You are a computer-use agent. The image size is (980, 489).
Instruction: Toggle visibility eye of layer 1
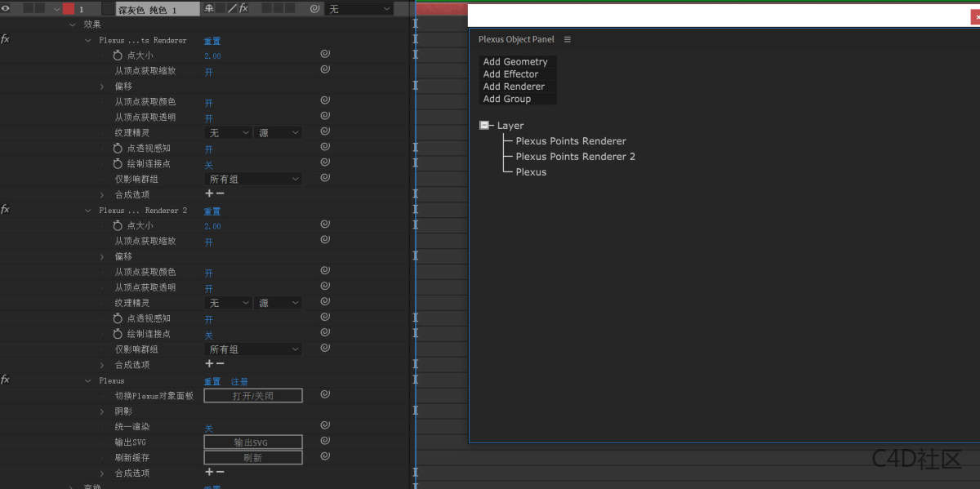pyautogui.click(x=7, y=9)
